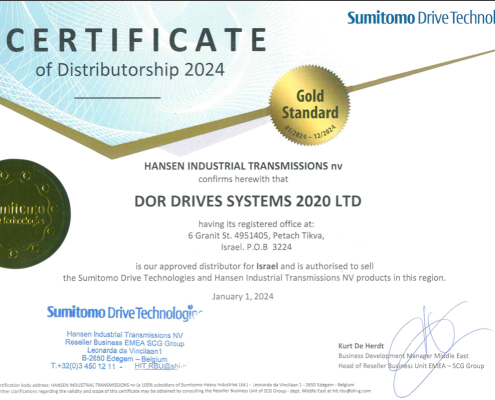This screenshot has width=495, height=400.
Task: Click the Israel P.O.B 3224 line
Action: [x=256, y=247]
